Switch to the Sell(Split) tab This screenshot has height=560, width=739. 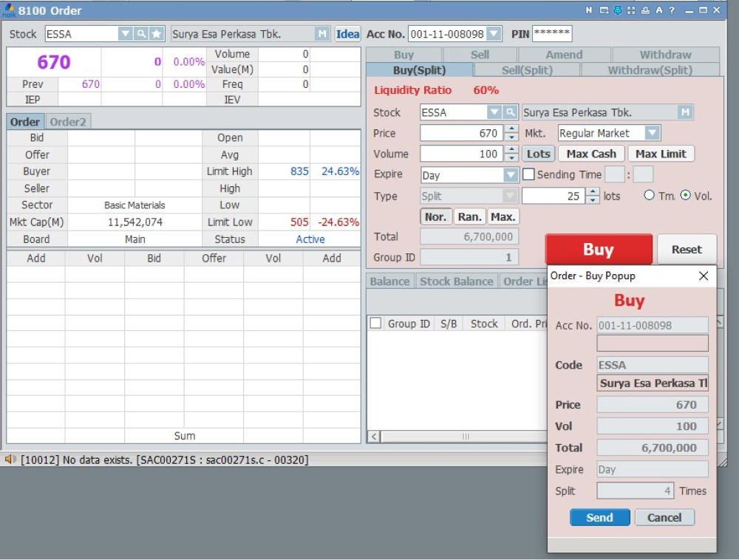(527, 70)
